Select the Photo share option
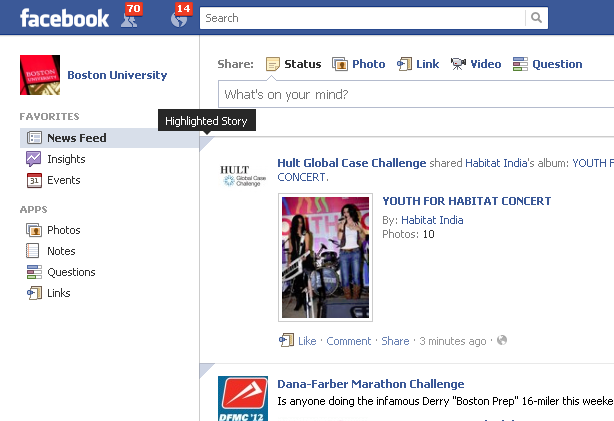The image size is (614, 421). pos(358,64)
